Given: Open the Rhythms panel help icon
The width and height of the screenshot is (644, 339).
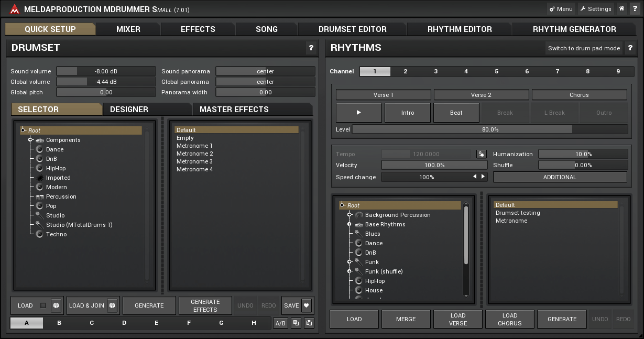Looking at the screenshot, I should 630,48.
